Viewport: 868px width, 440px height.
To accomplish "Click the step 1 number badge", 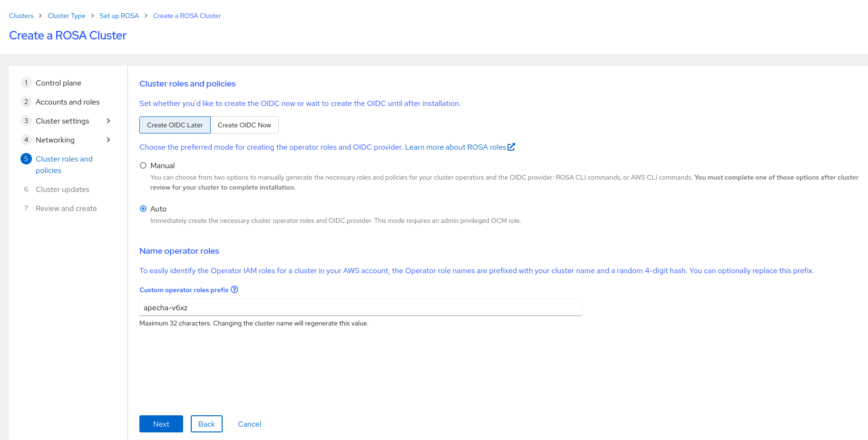I will 26,83.
